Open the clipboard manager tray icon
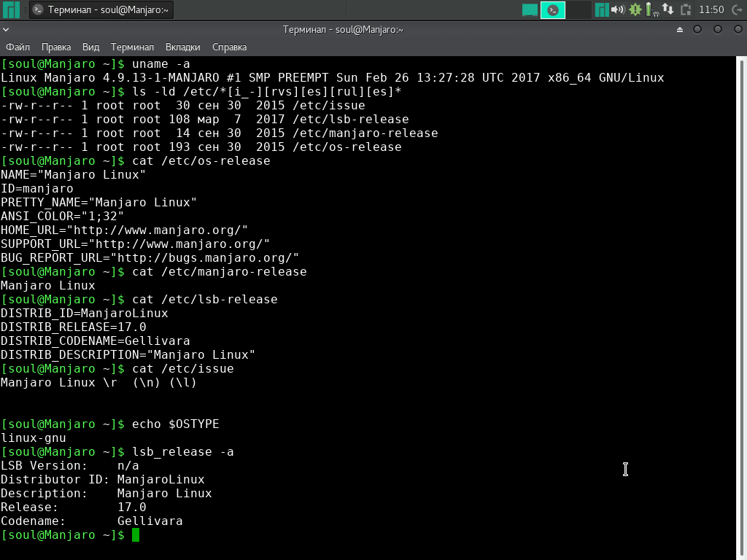747x560 pixels. pyautogui.click(x=686, y=9)
